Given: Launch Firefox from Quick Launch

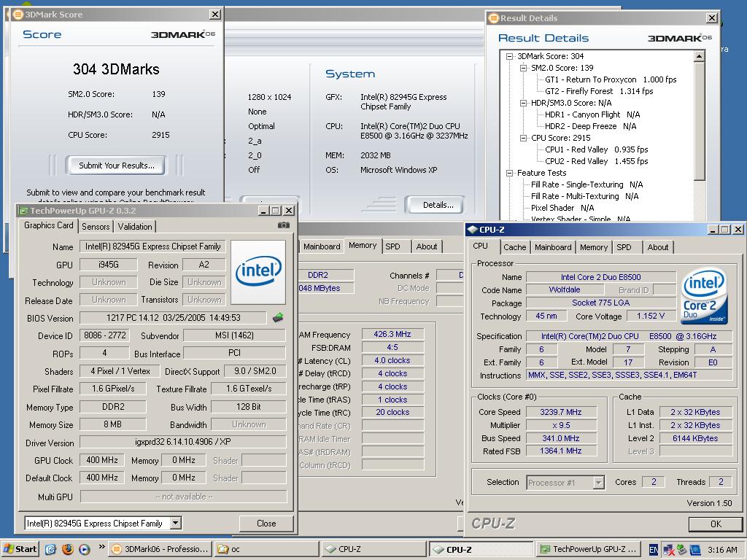Looking at the screenshot, I should (x=68, y=549).
